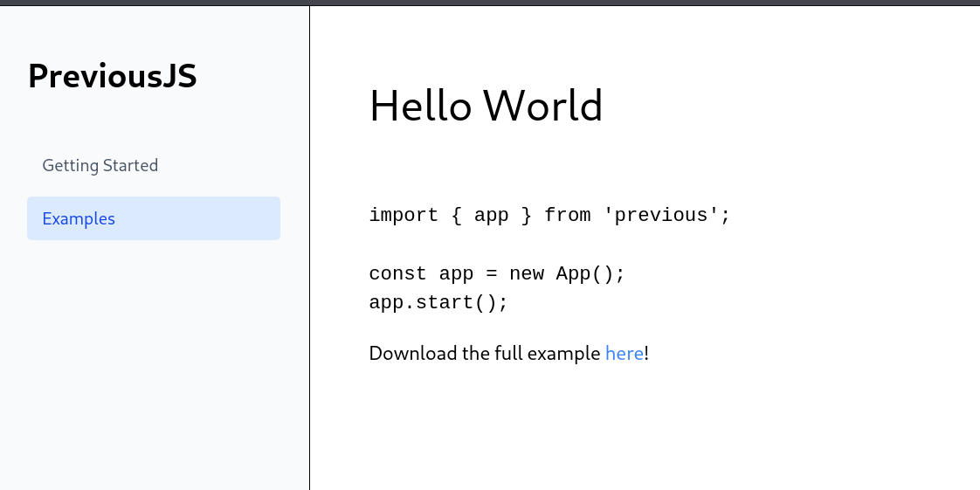Click the import statement code line
Screen dimensions: 980x490
[549, 216]
